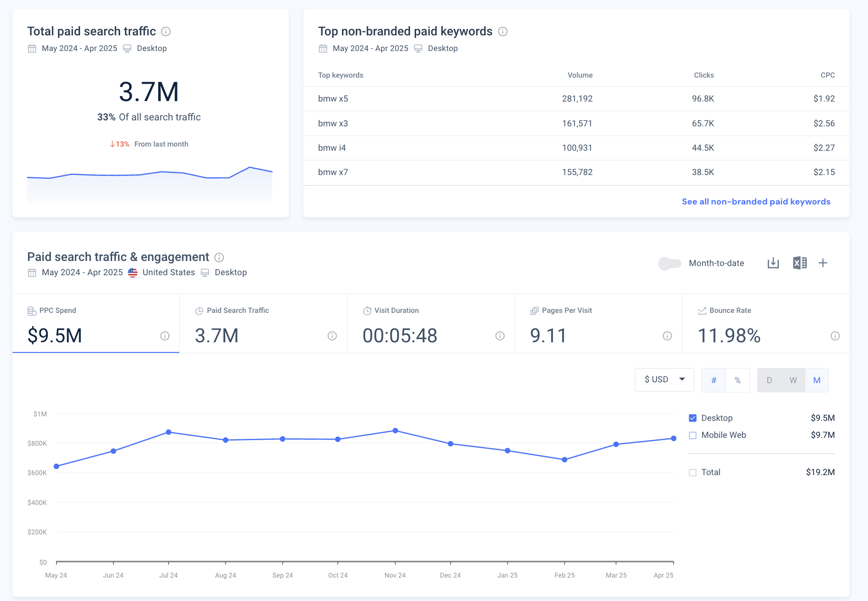868x601 pixels.
Task: Click the Paid Search Traffic pie icon
Action: pos(199,311)
